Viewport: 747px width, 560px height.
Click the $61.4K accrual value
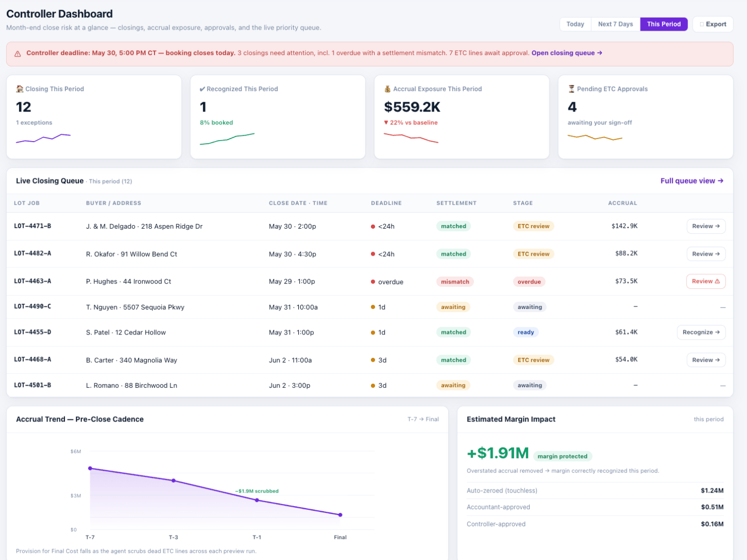coord(627,332)
